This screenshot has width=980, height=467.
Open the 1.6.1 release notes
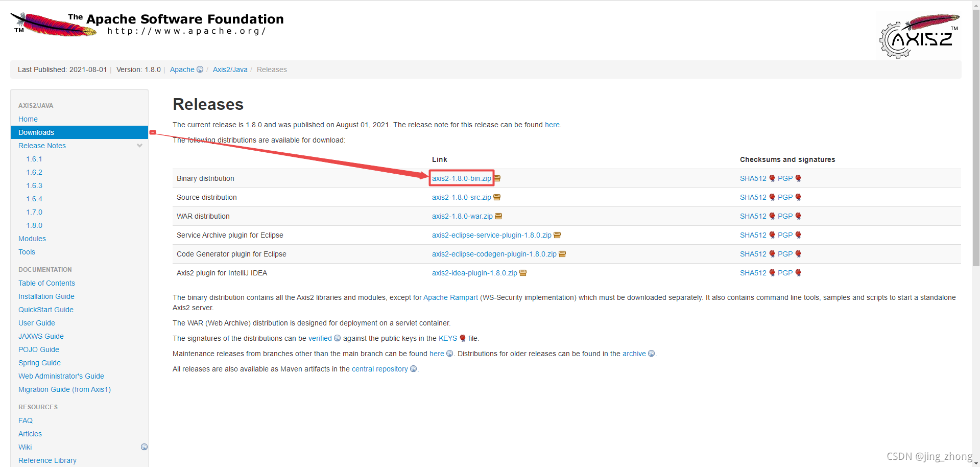point(34,159)
